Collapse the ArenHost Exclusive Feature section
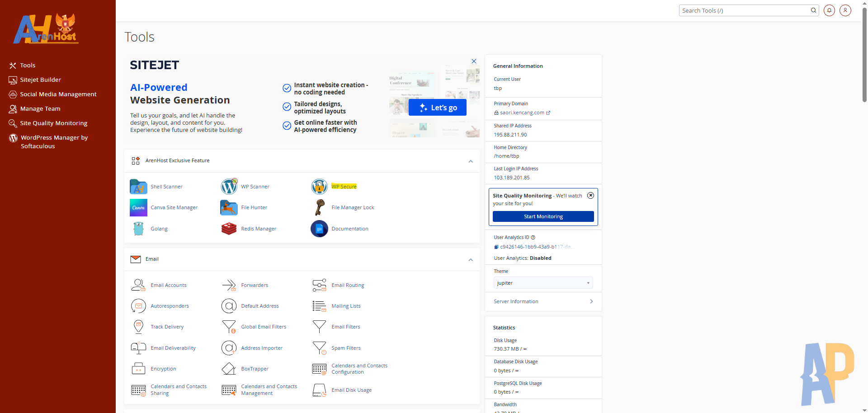The width and height of the screenshot is (868, 413). click(x=471, y=161)
